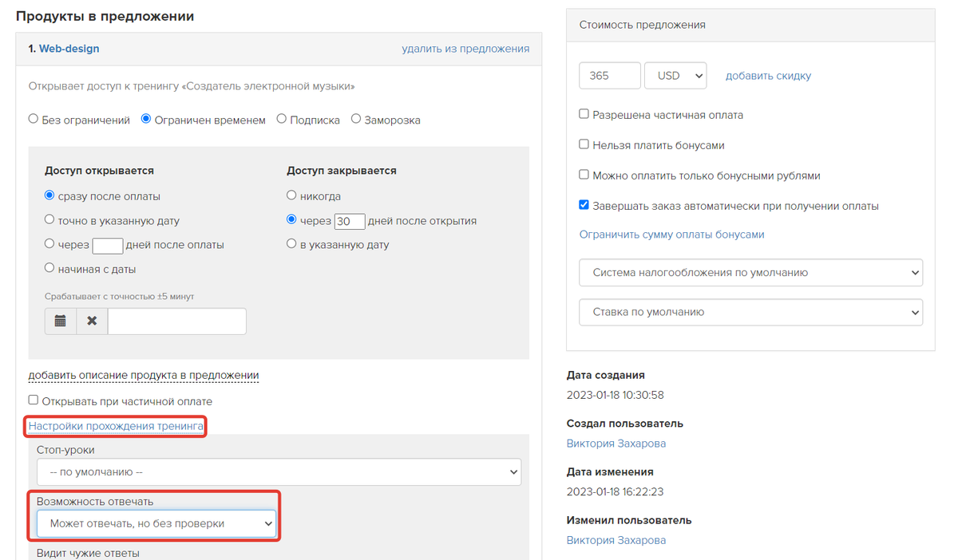Open 'Возможность отвечать' dropdown

[x=156, y=524]
